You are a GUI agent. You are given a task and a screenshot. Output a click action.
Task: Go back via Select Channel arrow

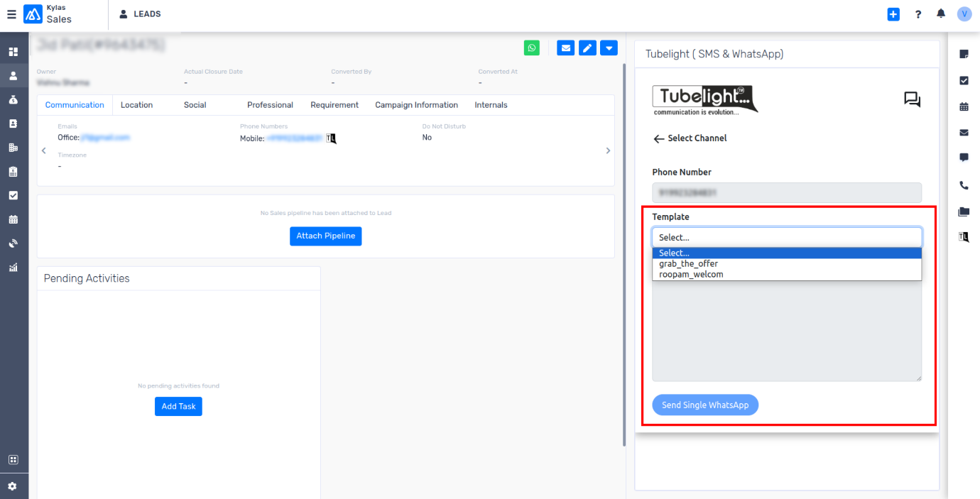click(658, 138)
